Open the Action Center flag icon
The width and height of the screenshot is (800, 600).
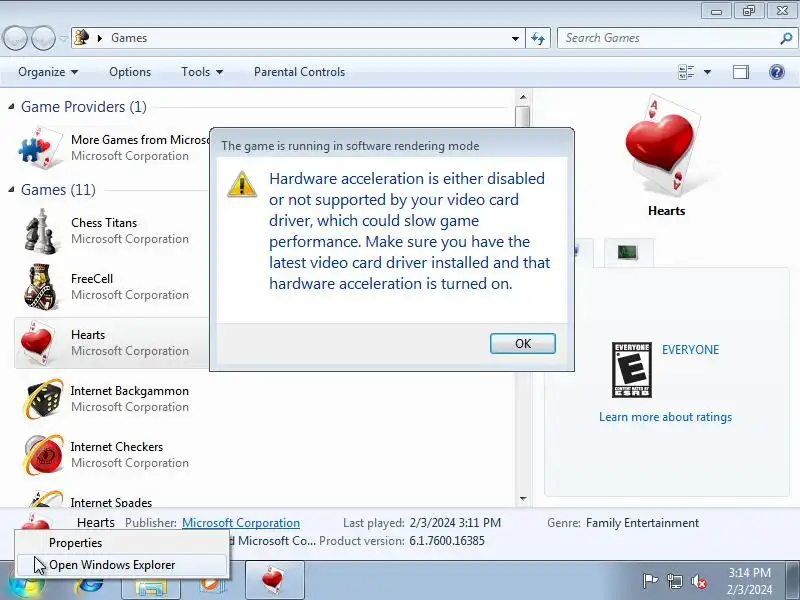point(650,581)
